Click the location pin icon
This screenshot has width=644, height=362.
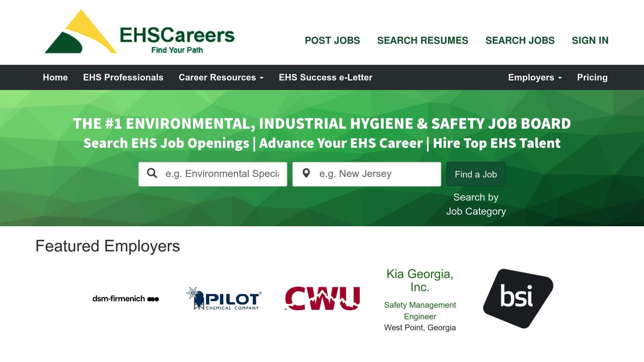pos(306,173)
